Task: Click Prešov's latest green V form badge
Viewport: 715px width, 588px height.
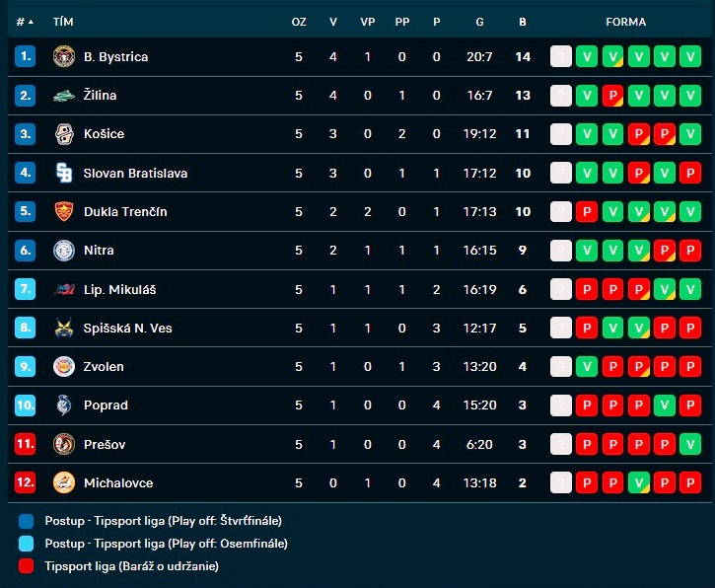Action: 690,444
